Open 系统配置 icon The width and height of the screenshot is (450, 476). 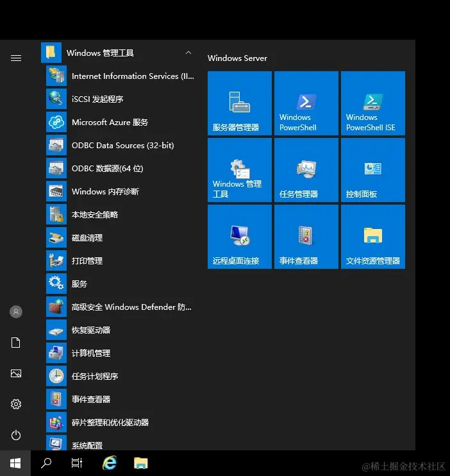[56, 443]
